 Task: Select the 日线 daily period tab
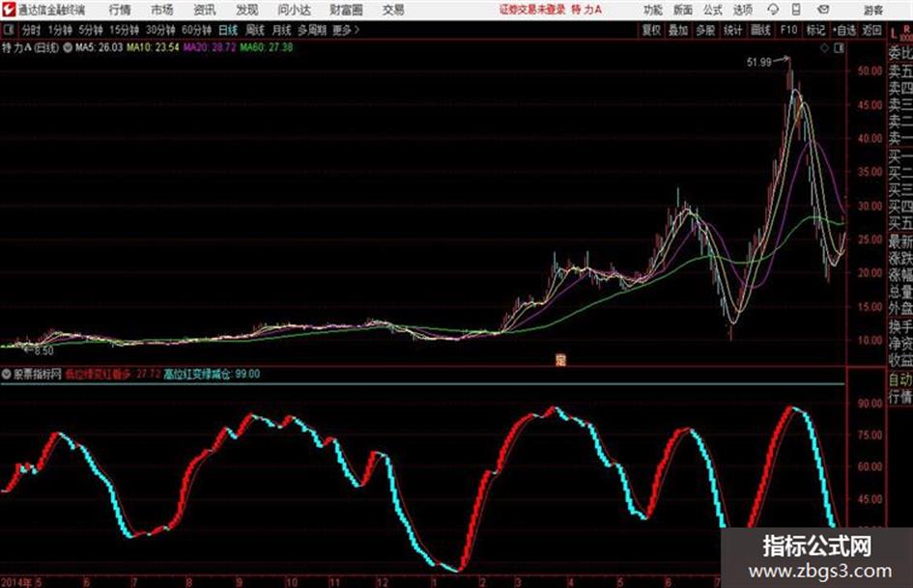228,30
